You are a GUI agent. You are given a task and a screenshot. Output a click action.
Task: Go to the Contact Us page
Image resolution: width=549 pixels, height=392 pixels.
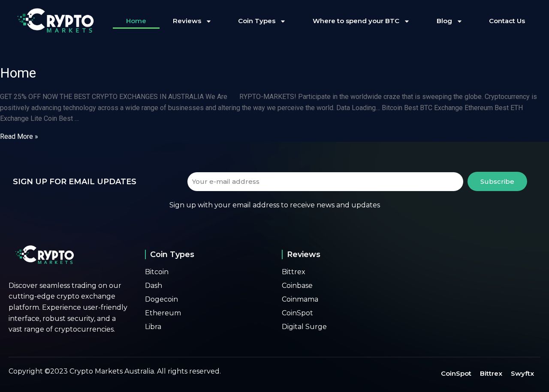point(507,21)
